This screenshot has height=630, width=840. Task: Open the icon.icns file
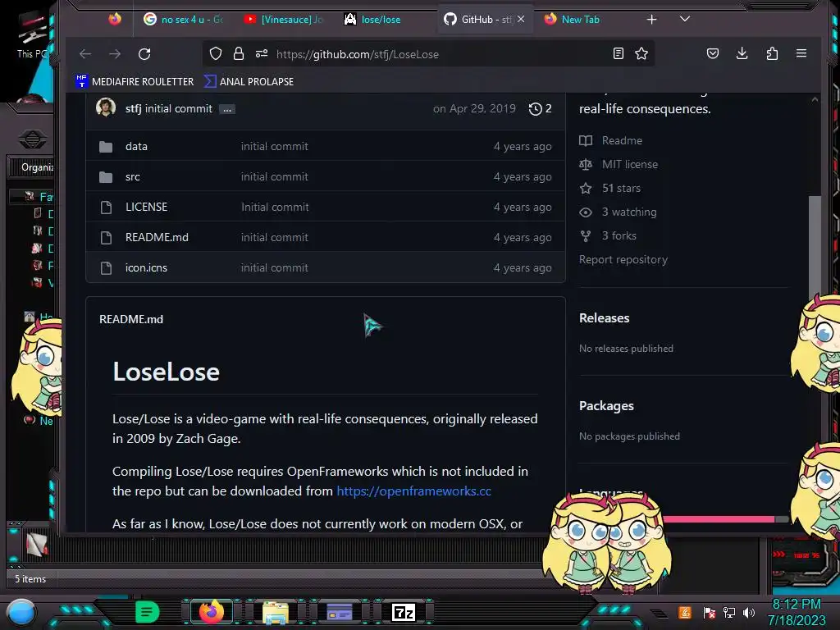pyautogui.click(x=146, y=268)
